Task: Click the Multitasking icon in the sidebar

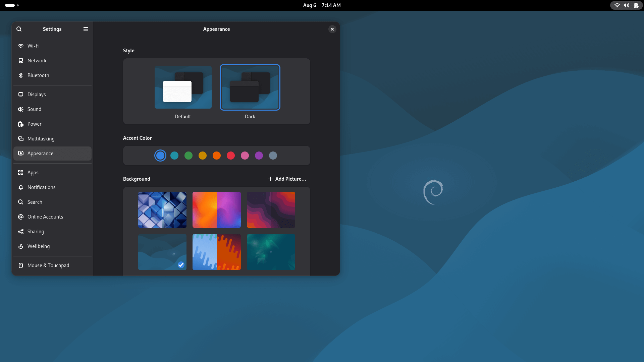Action: [x=21, y=139]
